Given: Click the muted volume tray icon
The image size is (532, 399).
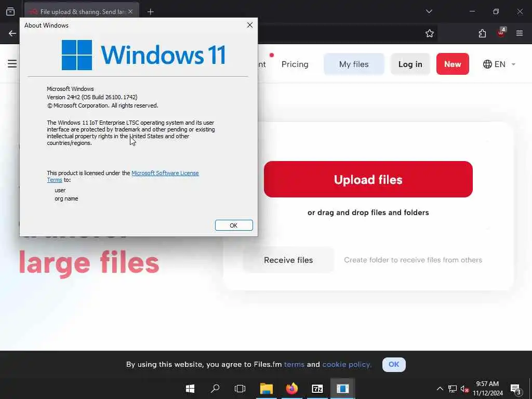Looking at the screenshot, I should pyautogui.click(x=464, y=389).
